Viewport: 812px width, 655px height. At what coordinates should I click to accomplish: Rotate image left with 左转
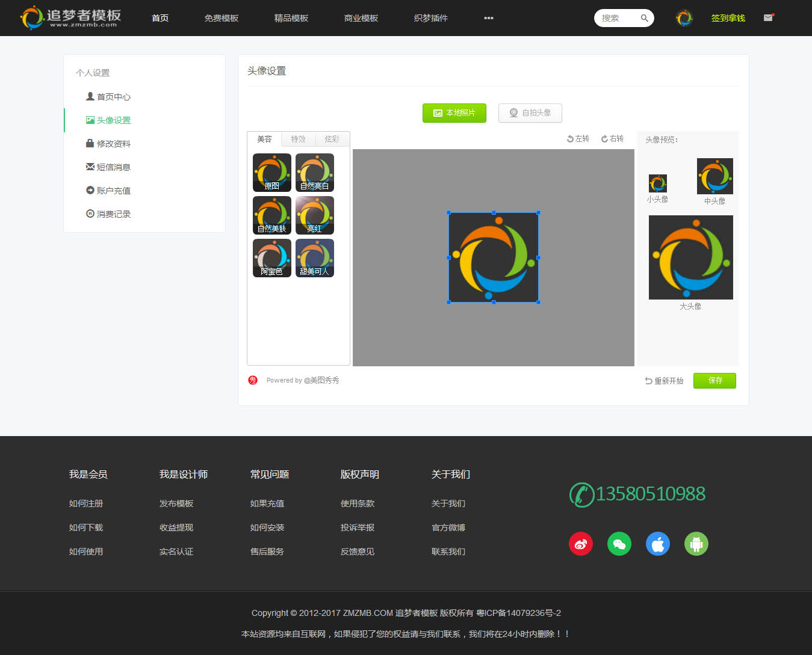[578, 139]
